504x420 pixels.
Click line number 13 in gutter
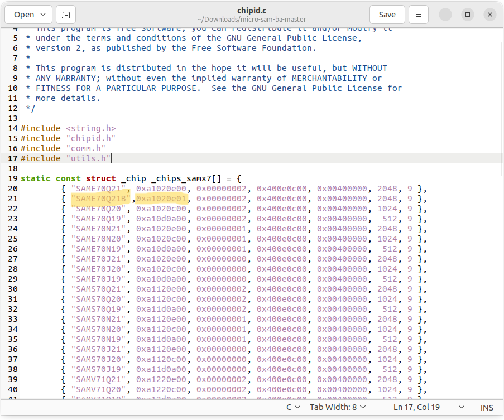(x=12, y=118)
